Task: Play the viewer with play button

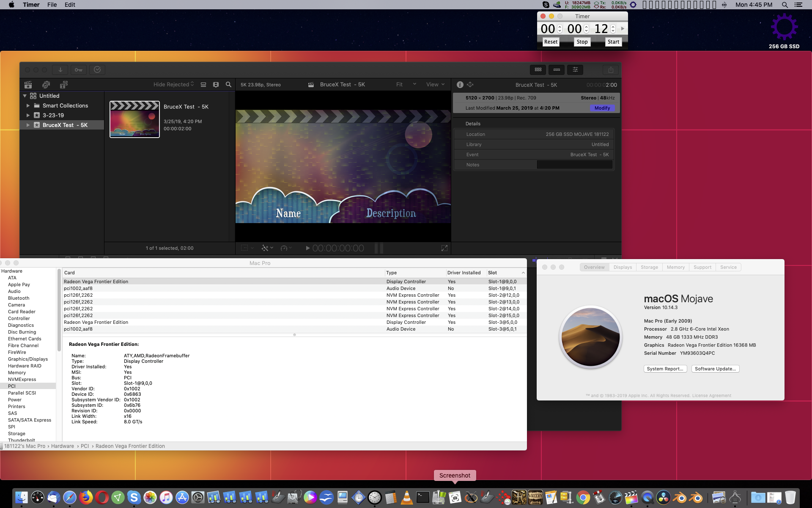Action: point(307,248)
